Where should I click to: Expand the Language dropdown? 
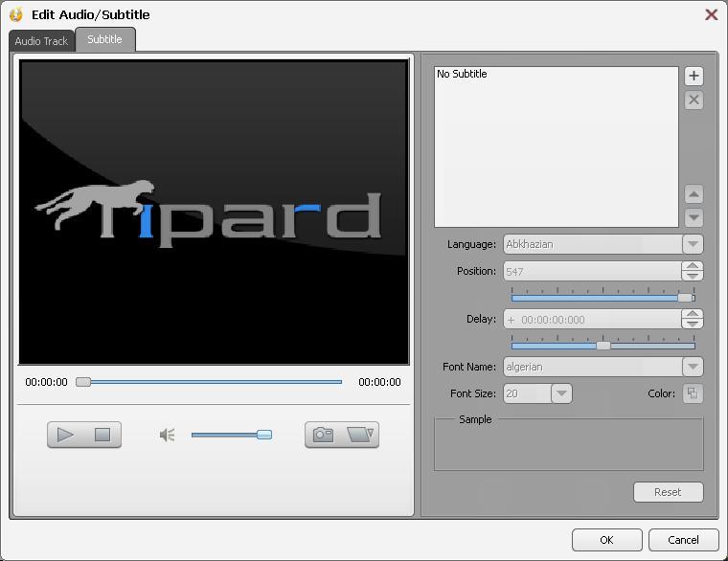click(x=693, y=244)
